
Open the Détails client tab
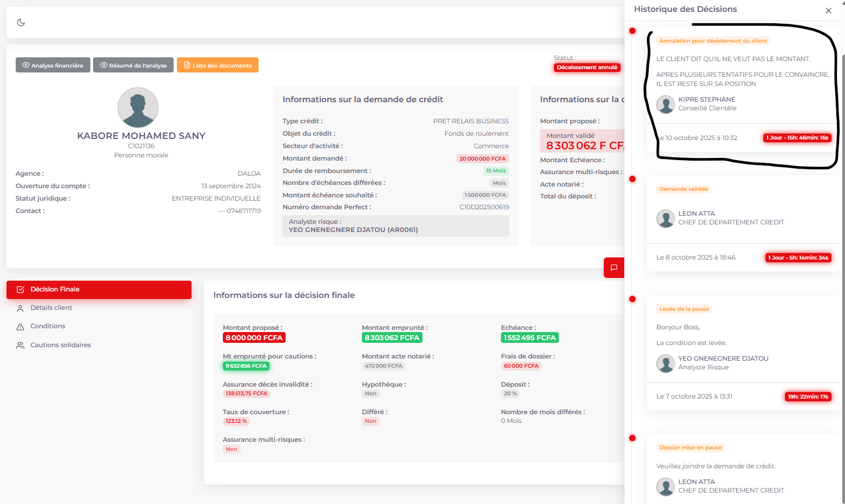pos(51,308)
